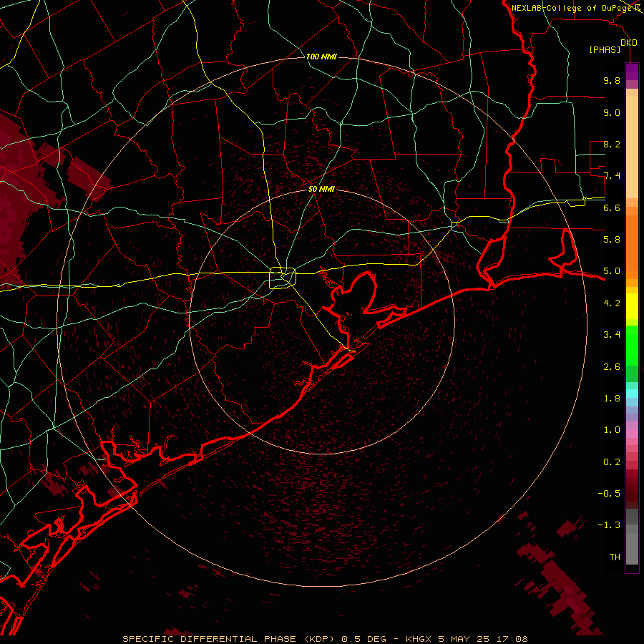Select the -0.5 scale value
The image size is (644, 644).
coord(609,494)
